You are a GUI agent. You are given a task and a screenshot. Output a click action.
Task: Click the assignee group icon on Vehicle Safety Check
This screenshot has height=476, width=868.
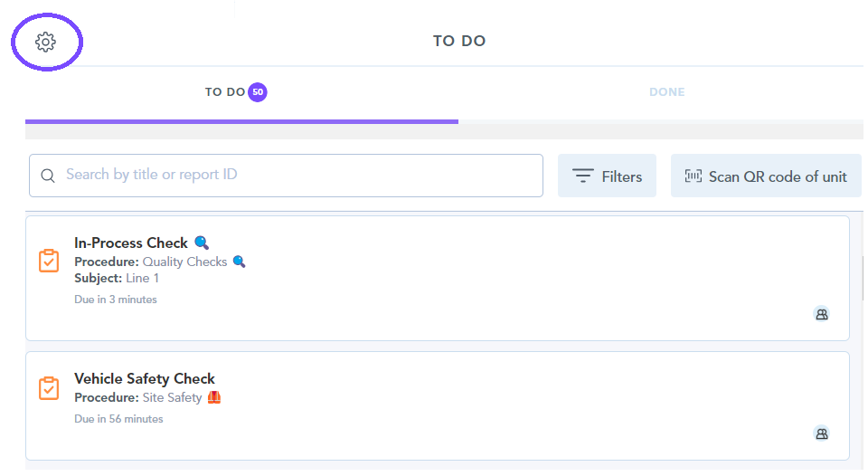pyautogui.click(x=821, y=433)
